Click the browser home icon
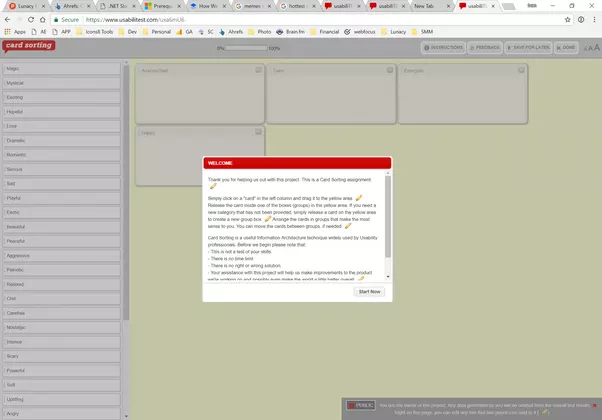This screenshot has height=420, width=602. [x=43, y=20]
